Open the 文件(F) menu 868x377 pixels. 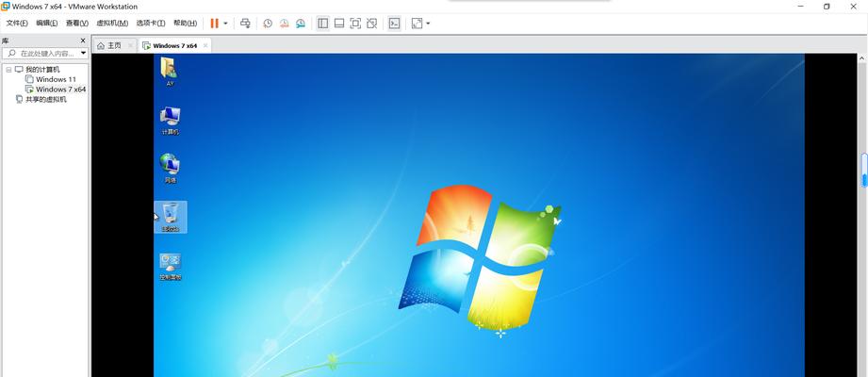point(17,24)
